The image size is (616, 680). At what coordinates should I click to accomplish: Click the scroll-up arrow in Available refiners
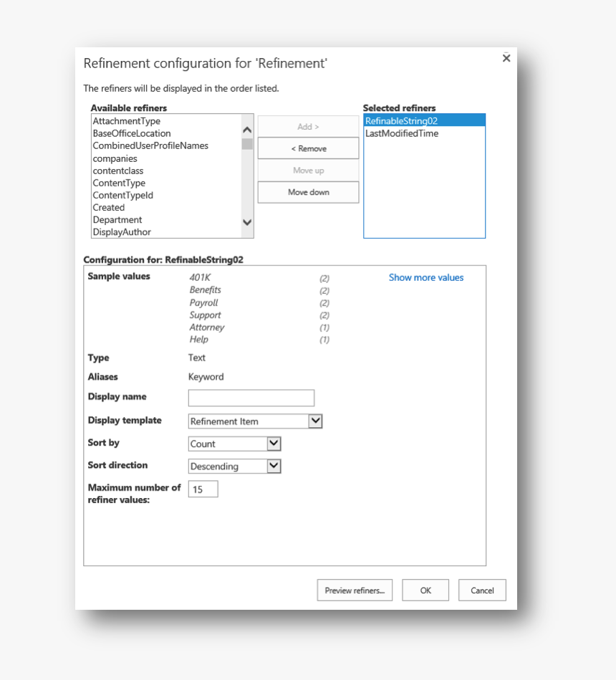point(247,129)
